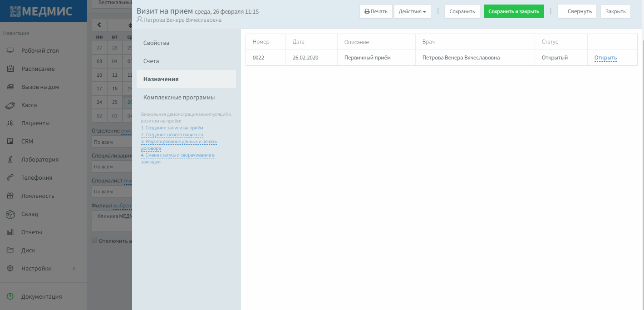Click the Склад box icon

(10, 214)
